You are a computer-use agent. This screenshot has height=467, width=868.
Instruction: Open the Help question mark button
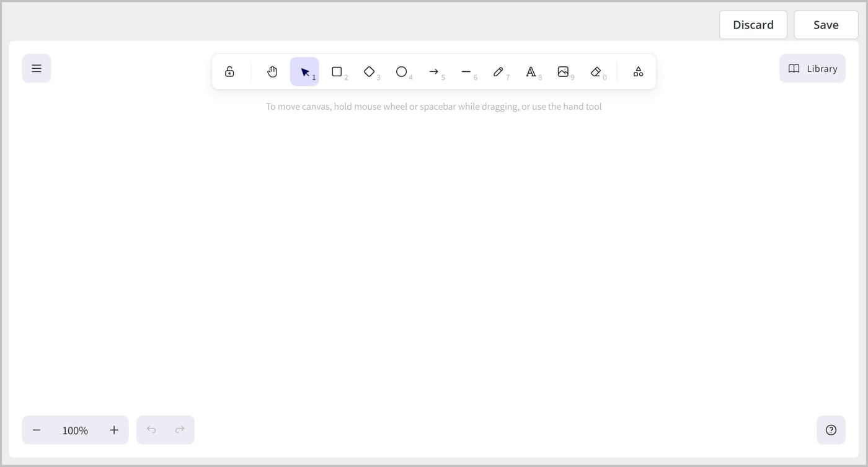(x=831, y=430)
